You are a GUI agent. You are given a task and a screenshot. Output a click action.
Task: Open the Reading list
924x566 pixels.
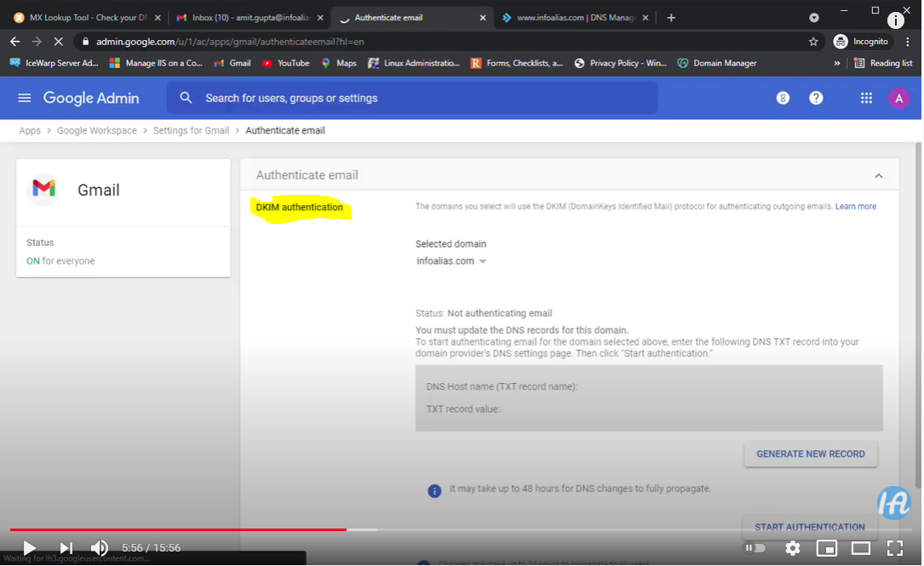click(883, 63)
